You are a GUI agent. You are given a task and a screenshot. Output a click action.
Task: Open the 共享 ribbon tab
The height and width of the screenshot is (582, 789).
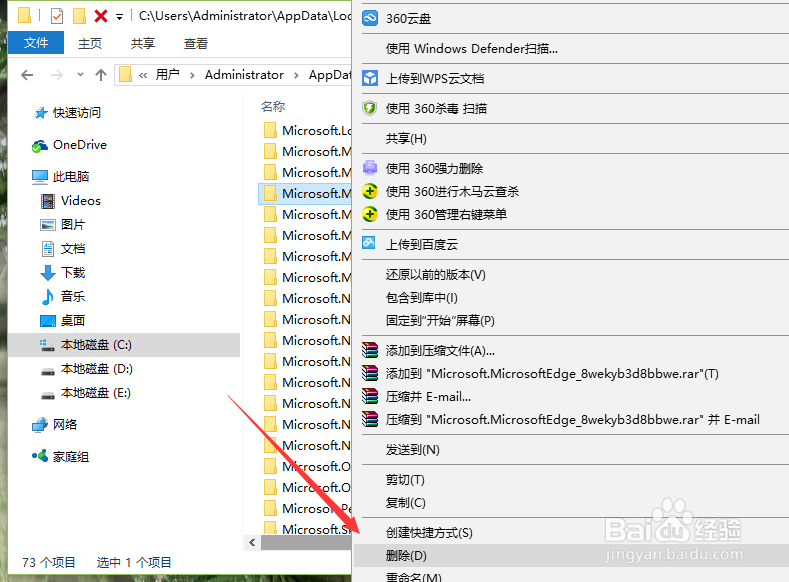143,44
